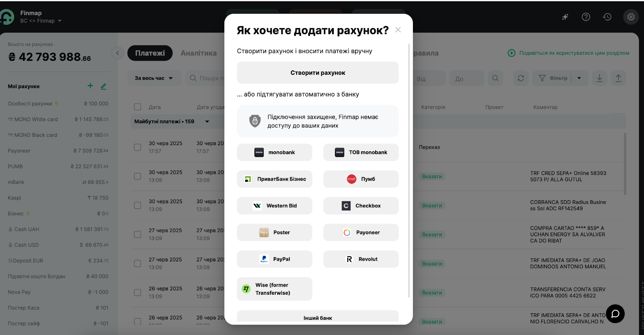Screen dimensions: 644x335
Task: Open history clock icon in header
Action: [x=607, y=17]
